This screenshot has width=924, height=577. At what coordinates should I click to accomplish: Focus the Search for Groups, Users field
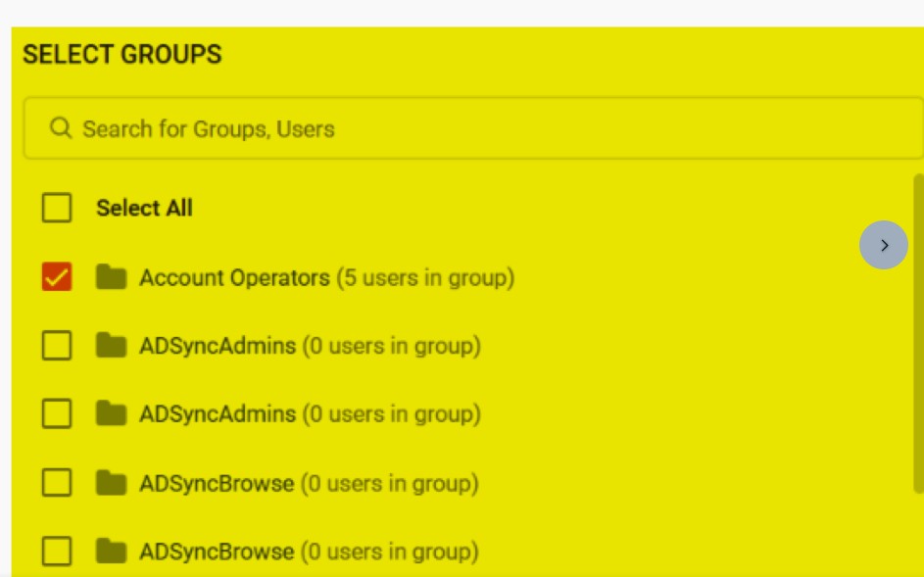470,129
